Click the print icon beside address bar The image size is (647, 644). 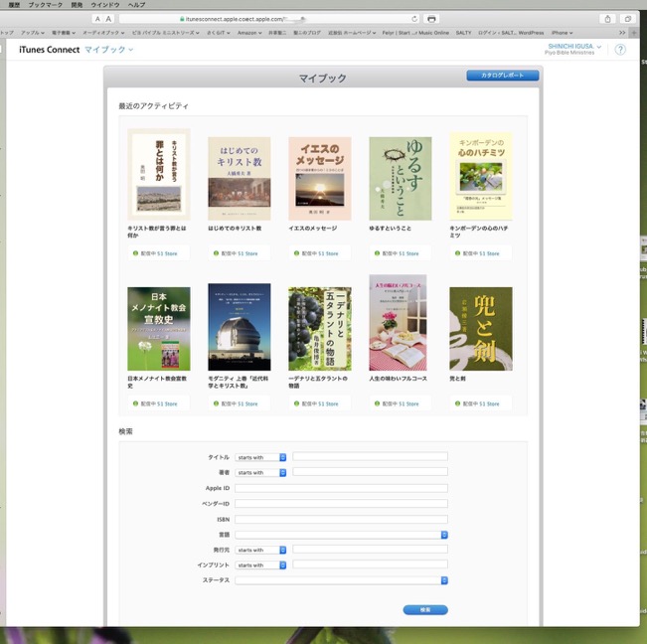431,19
